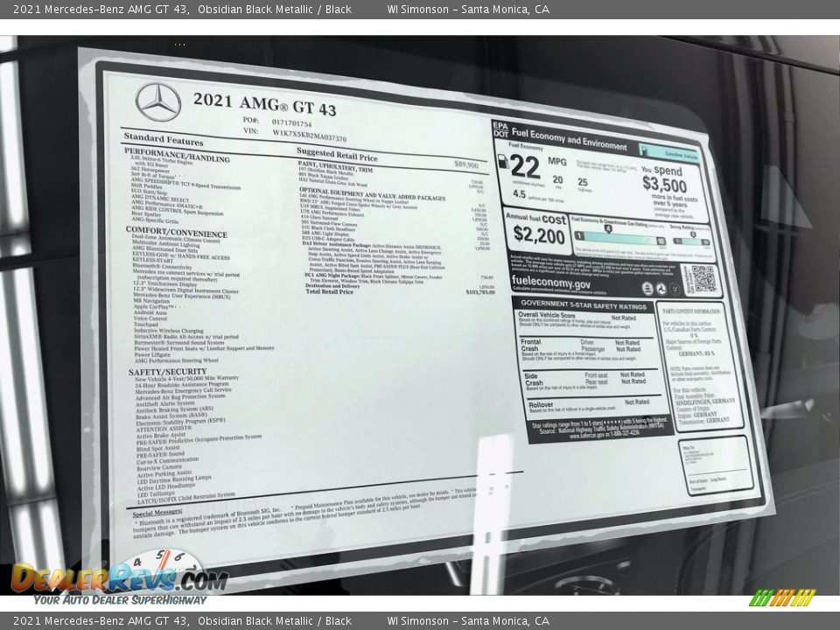840x630 pixels.
Task: Click the 25 highway MPG value
Action: 583,182
